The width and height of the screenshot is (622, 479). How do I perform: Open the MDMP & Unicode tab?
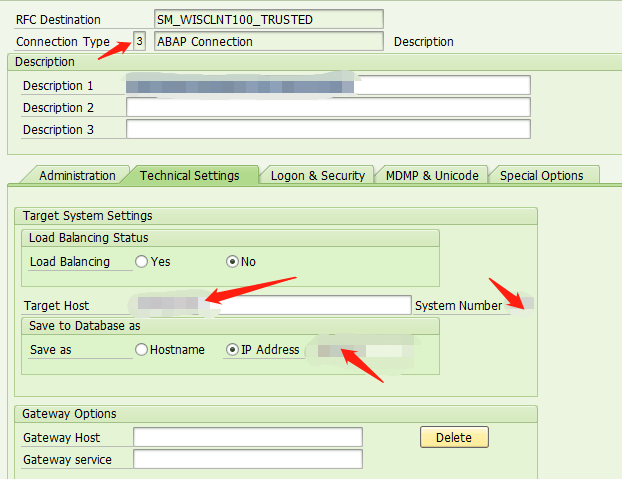point(432,175)
